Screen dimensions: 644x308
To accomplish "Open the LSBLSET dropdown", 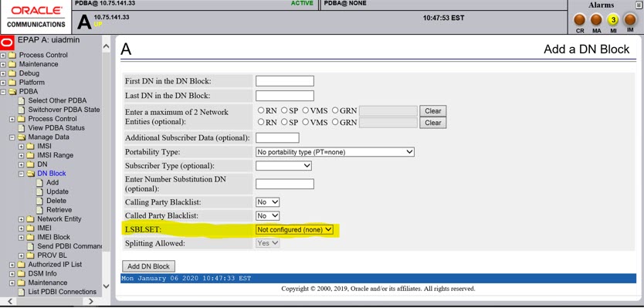I will tap(294, 229).
